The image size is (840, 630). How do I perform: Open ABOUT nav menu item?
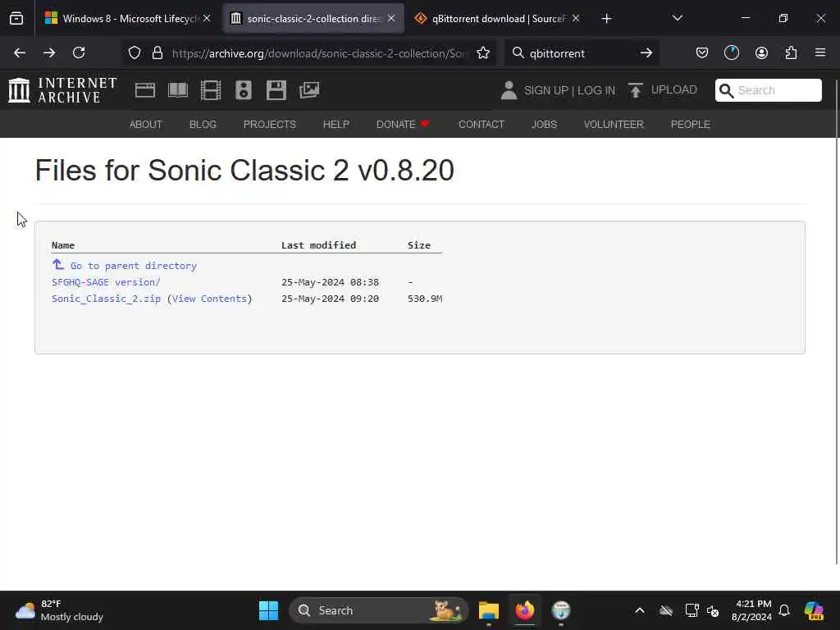click(x=146, y=125)
